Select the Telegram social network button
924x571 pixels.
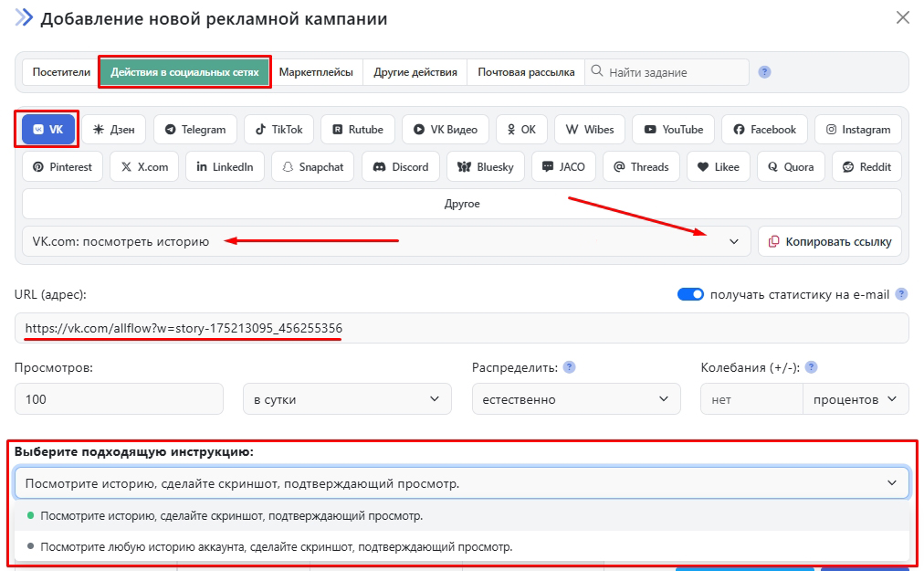[x=195, y=130]
